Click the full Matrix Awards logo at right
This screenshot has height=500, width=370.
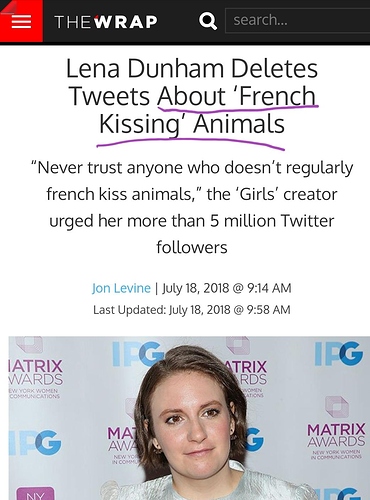336,433
